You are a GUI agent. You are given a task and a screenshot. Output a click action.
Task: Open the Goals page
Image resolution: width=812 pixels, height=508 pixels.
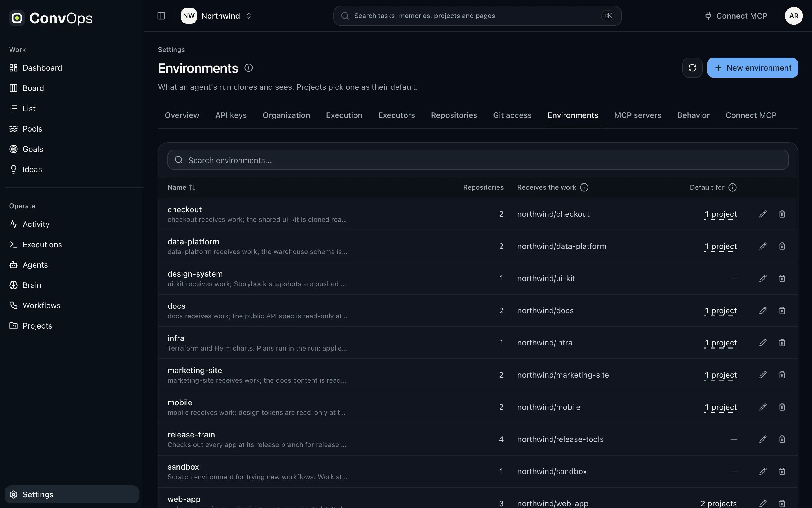(72, 149)
